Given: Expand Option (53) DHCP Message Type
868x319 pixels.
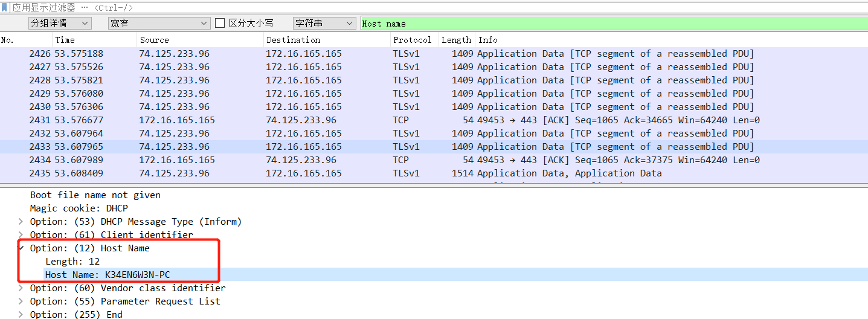Looking at the screenshot, I should click(22, 222).
